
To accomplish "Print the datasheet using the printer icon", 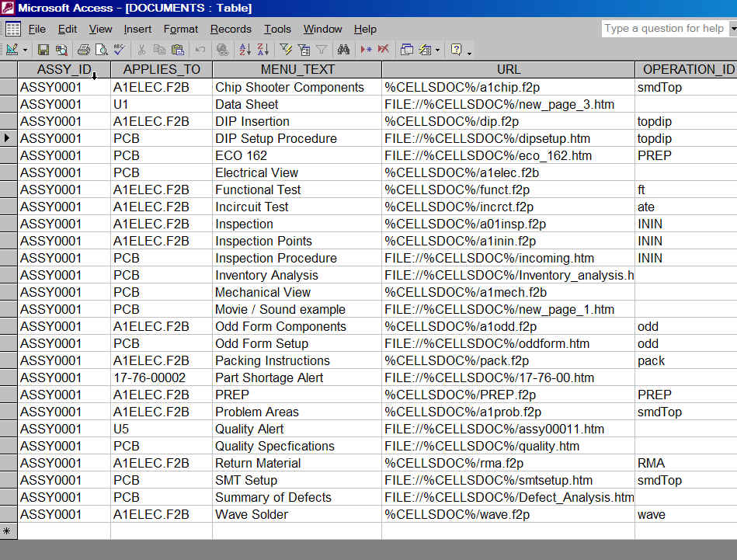I will [x=84, y=50].
